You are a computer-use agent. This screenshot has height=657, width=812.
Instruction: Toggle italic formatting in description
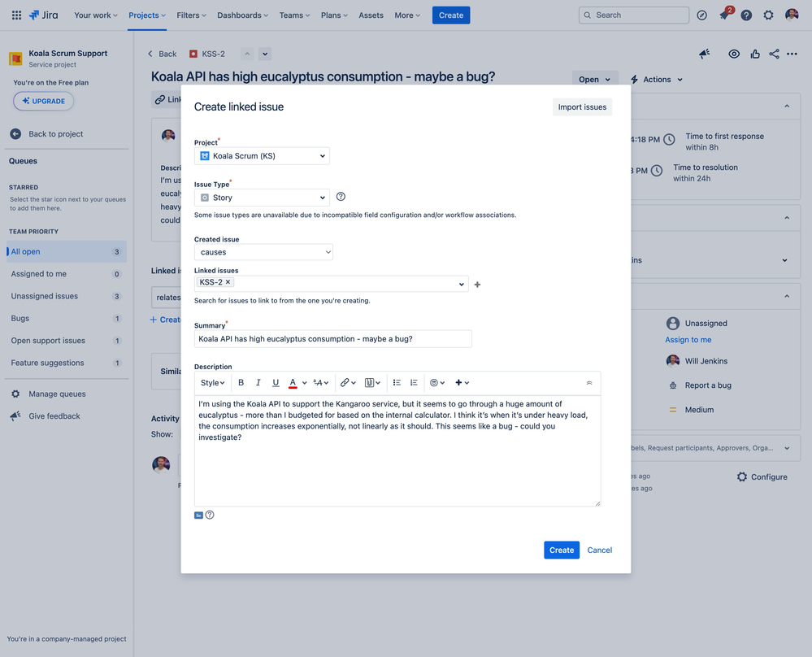tap(258, 382)
